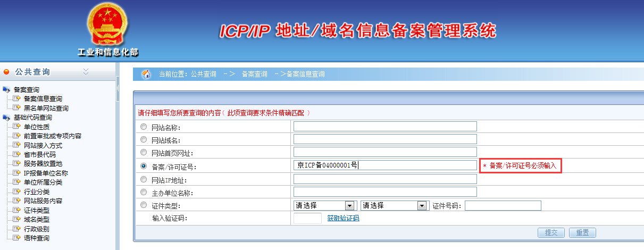Select the 网站IP地址 radio button

point(144,179)
